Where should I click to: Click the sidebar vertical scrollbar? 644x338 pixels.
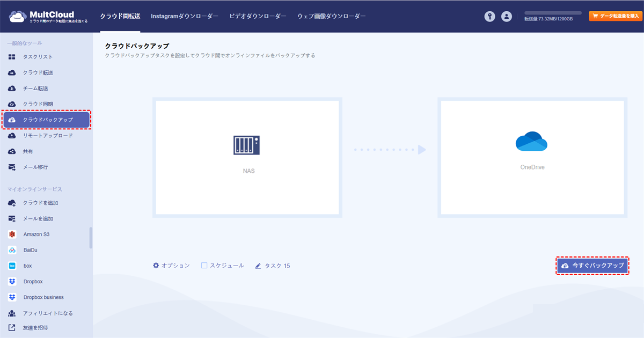91,238
